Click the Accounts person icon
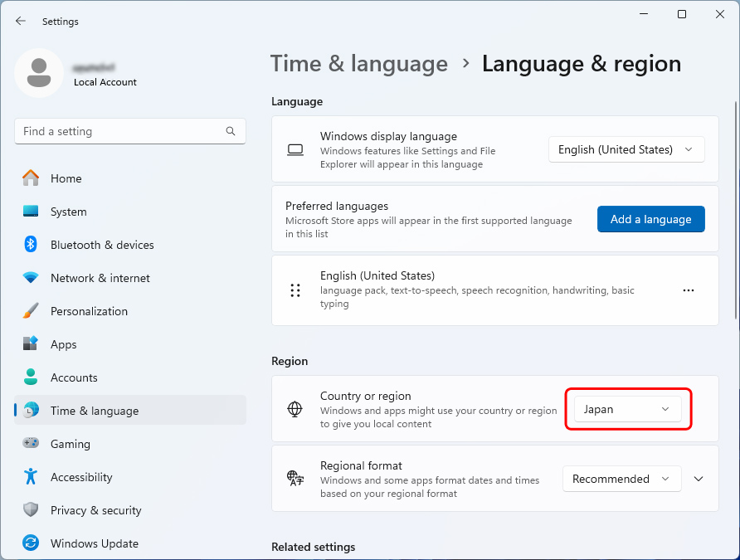Screen dimensions: 740x560 31,377
